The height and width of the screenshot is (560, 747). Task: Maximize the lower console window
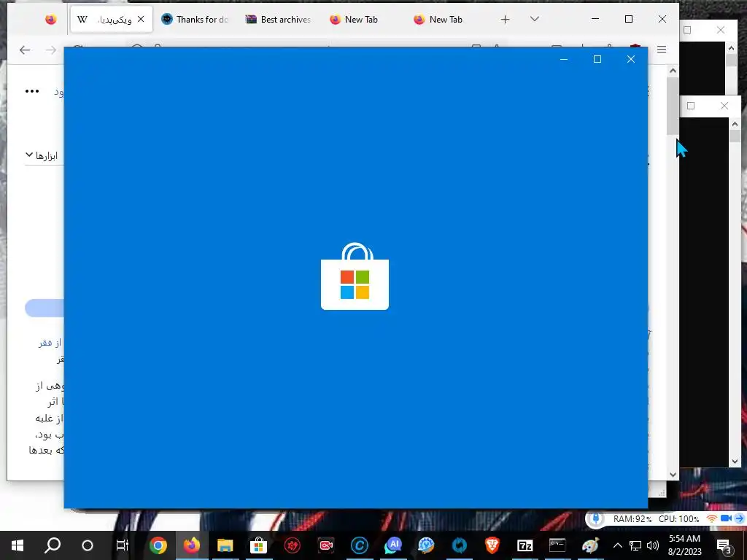click(x=691, y=106)
